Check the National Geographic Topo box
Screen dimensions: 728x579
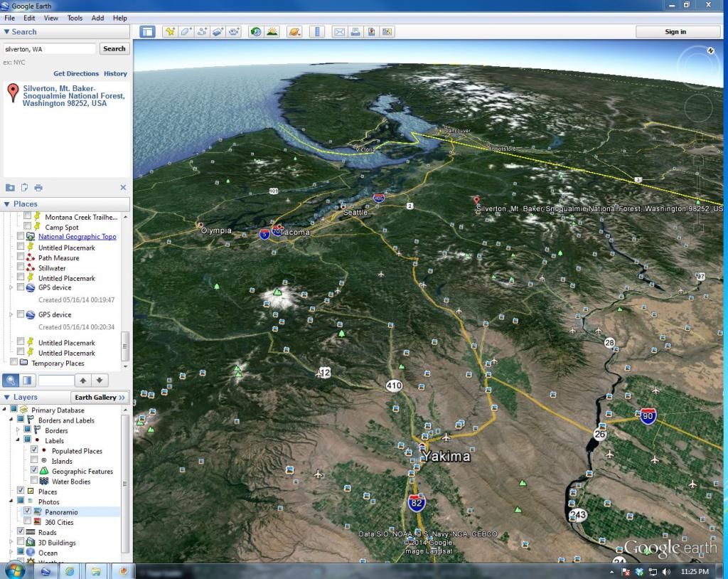21,236
